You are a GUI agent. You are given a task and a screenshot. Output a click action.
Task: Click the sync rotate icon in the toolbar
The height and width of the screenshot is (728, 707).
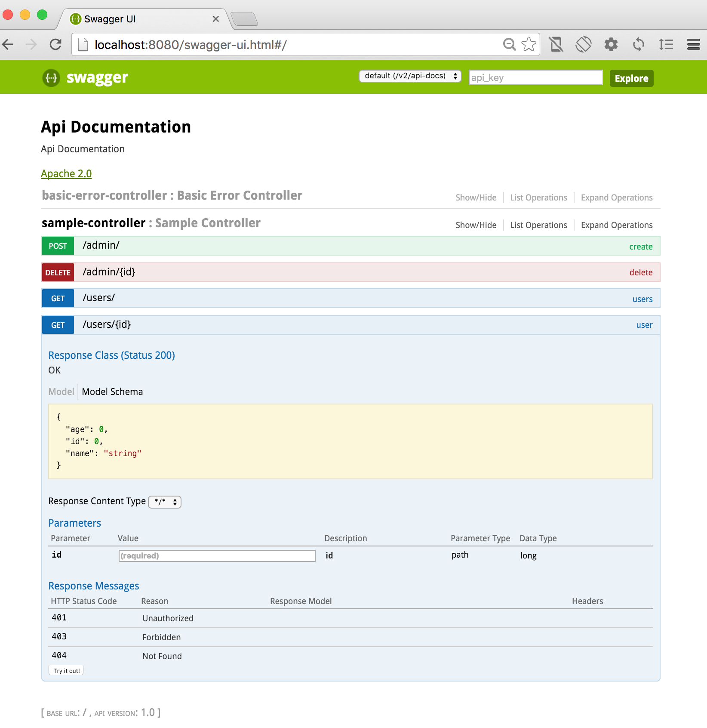click(639, 44)
